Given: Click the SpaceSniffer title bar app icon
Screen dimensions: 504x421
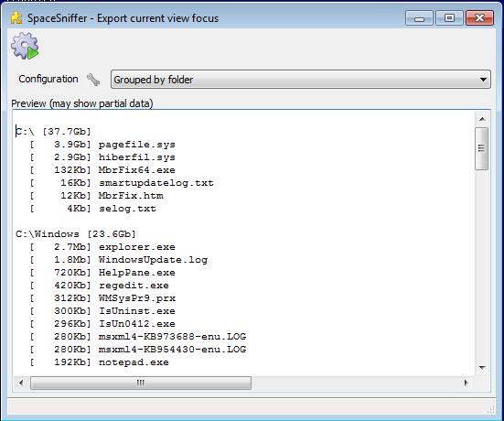Looking at the screenshot, I should pyautogui.click(x=16, y=18).
